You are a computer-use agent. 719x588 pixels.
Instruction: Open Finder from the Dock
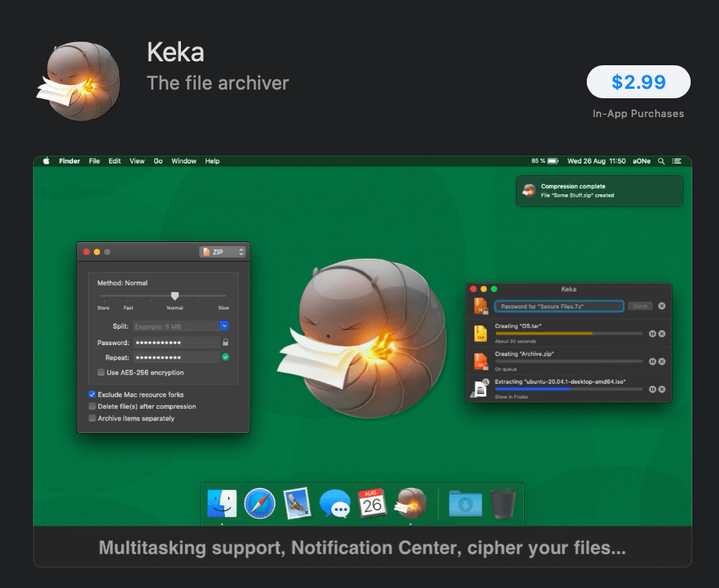(222, 503)
